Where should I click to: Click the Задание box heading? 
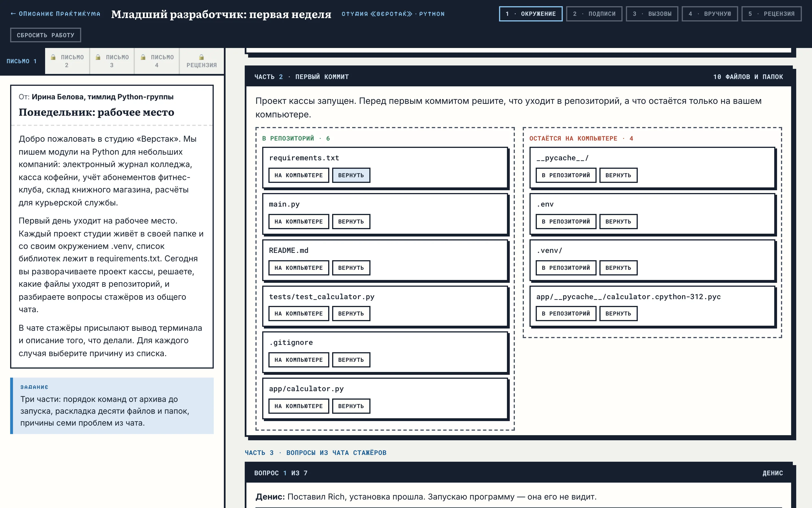point(34,387)
